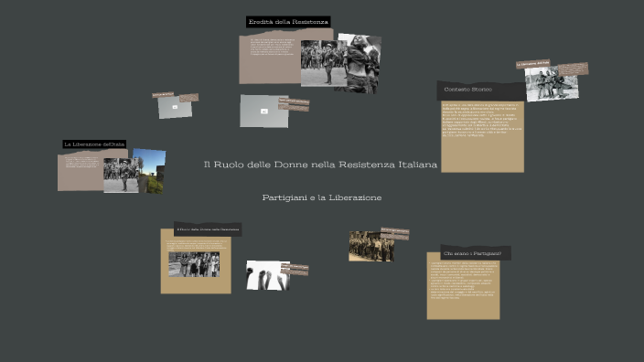Click the small label above the partisans photo
Viewport: 644px width, 362px height.
pos(532,64)
